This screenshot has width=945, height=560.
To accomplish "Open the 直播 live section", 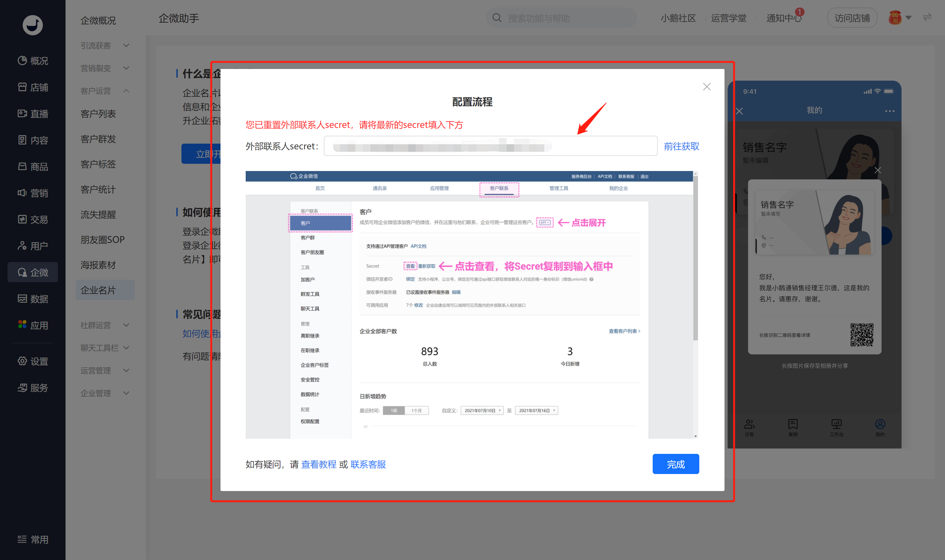I will coord(33,114).
